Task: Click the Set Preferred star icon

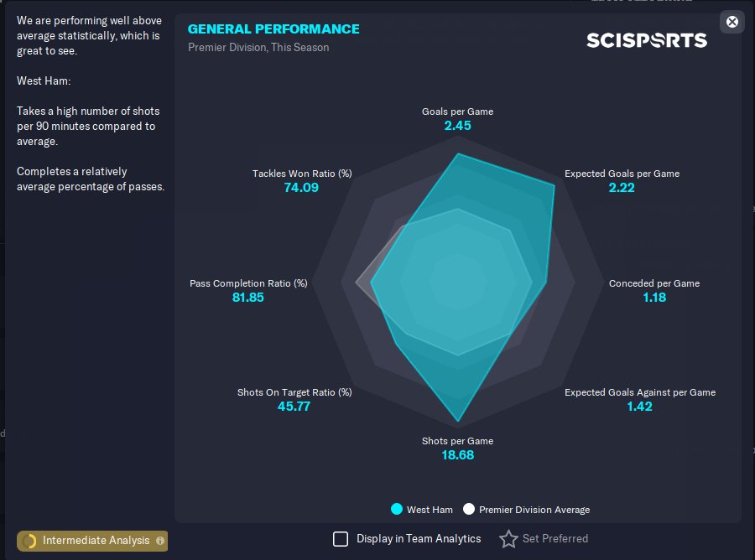Action: point(508,539)
